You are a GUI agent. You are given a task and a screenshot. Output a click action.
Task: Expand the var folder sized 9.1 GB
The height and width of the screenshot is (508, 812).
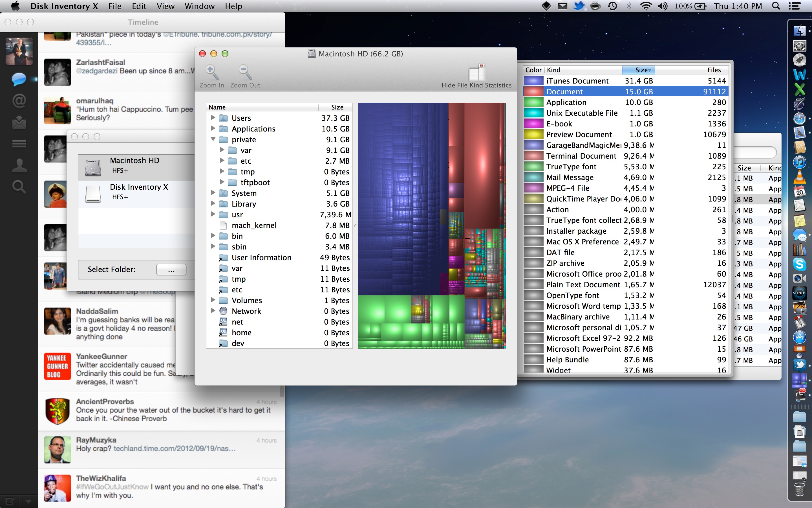[x=222, y=150]
